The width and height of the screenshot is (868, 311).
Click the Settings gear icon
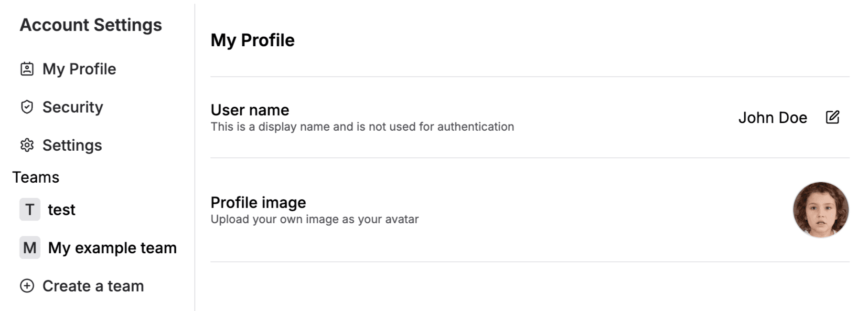pyautogui.click(x=27, y=145)
